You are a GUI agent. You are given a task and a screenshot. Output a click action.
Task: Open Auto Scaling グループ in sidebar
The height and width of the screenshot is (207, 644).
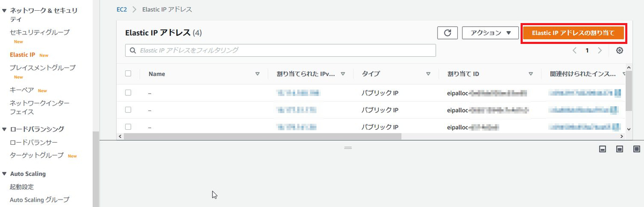[40, 200]
